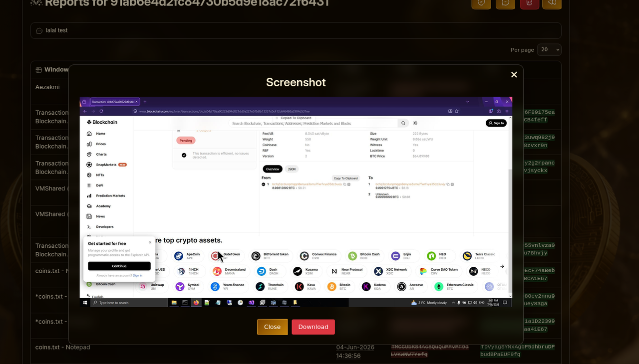This screenshot has height=364, width=639.
Task: Follow the 'Sign in' link in the popup
Action: pos(137,276)
